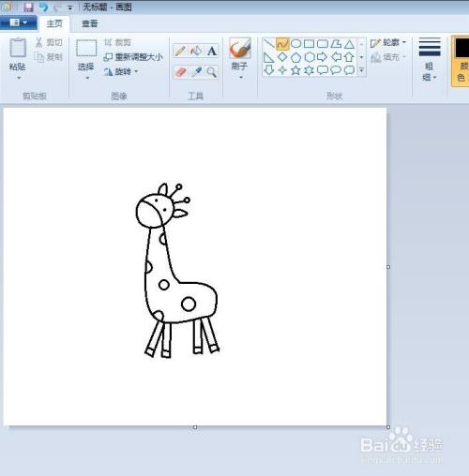The height and width of the screenshot is (476, 469).
Task: Choose the Left arrow shape
Action: [x=336, y=57]
